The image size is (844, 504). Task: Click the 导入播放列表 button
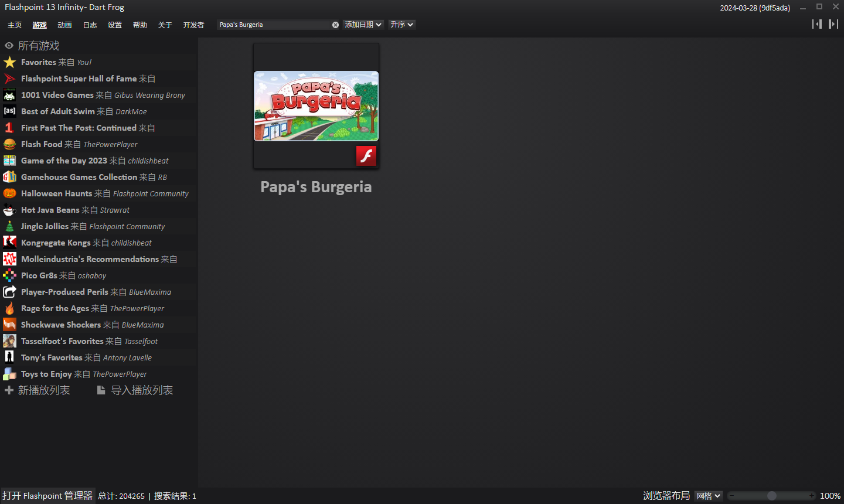click(x=135, y=390)
